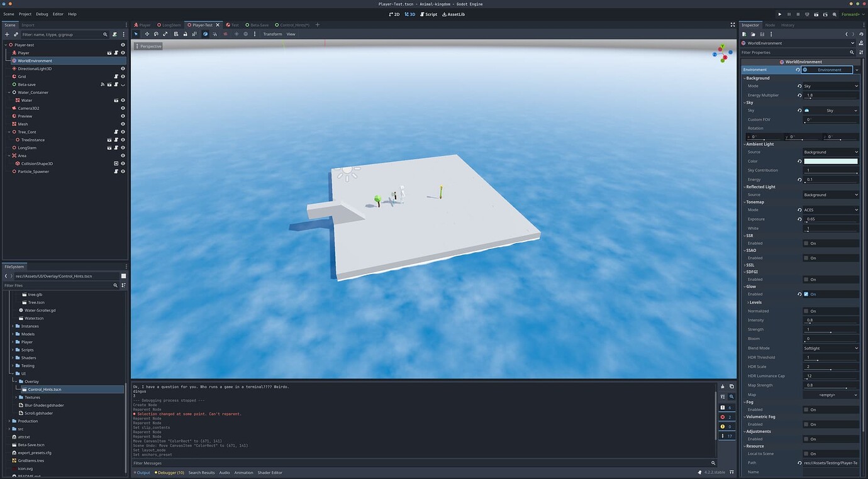868x479 pixels.
Task: Enable the Fog checkbox
Action: (x=806, y=410)
